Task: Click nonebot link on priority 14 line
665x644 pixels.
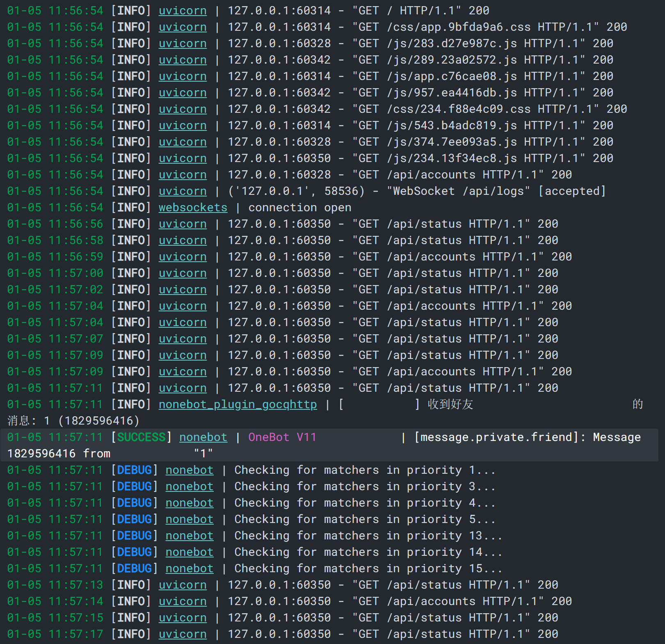Action: [190, 552]
